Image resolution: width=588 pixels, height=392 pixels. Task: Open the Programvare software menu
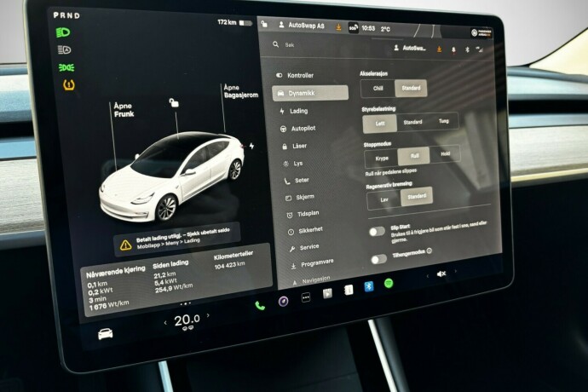point(312,263)
